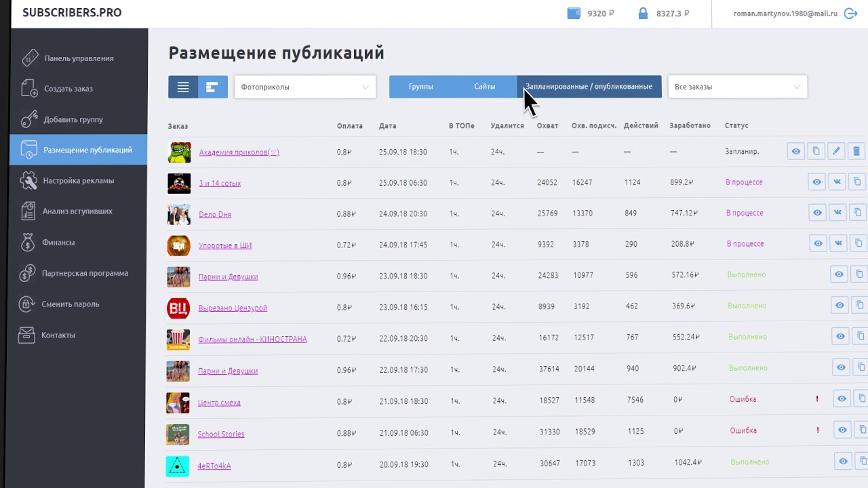Toggle the eye icon for Упоротые в ЩИ

click(x=818, y=243)
